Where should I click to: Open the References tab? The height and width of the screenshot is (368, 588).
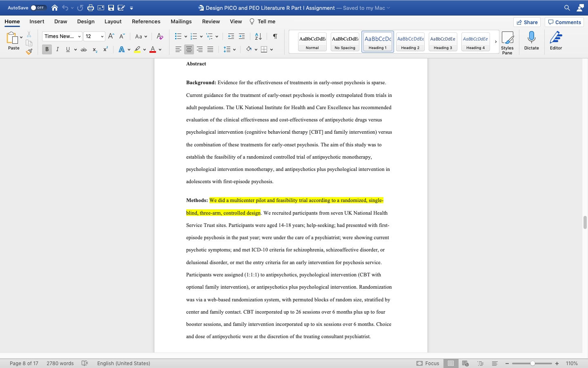click(146, 22)
